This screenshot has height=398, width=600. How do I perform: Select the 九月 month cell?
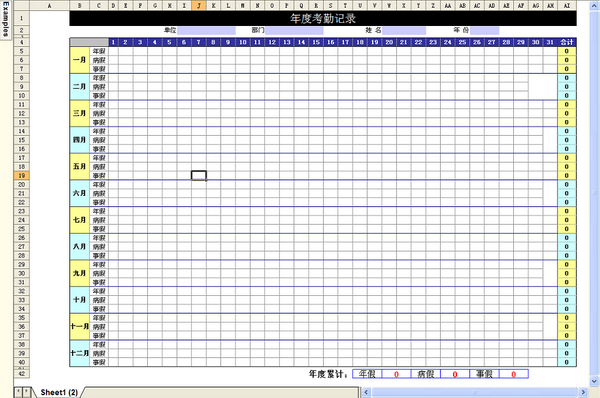pos(80,273)
